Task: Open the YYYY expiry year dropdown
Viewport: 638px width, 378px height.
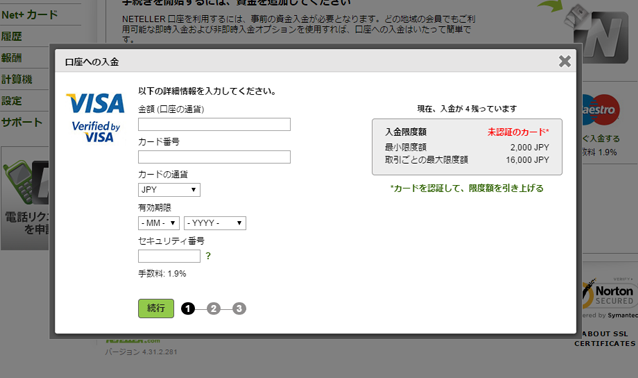Action: tap(215, 223)
